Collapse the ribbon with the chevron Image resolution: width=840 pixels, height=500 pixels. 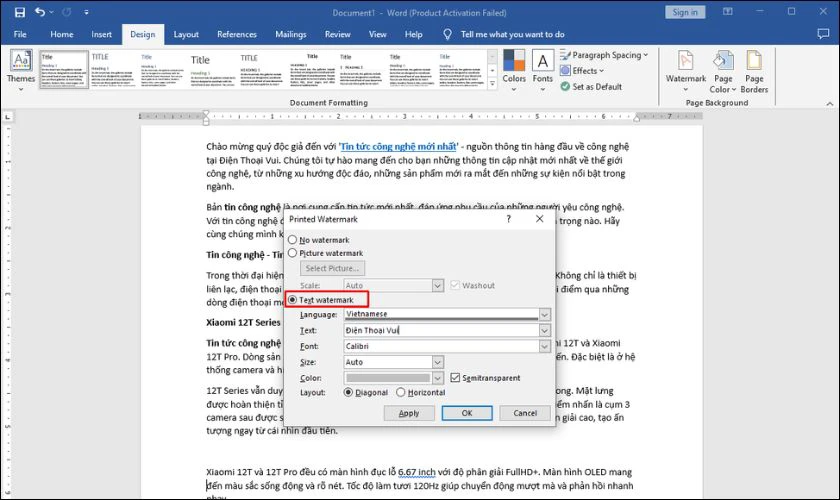pyautogui.click(x=829, y=103)
